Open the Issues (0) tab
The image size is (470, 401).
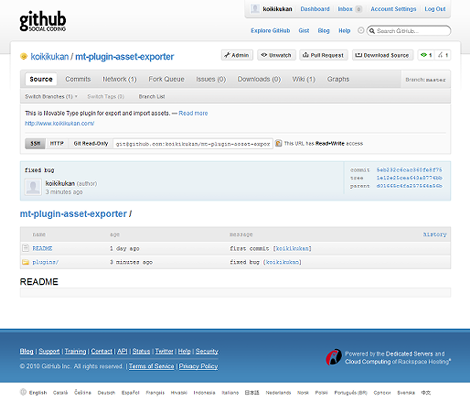[211, 79]
